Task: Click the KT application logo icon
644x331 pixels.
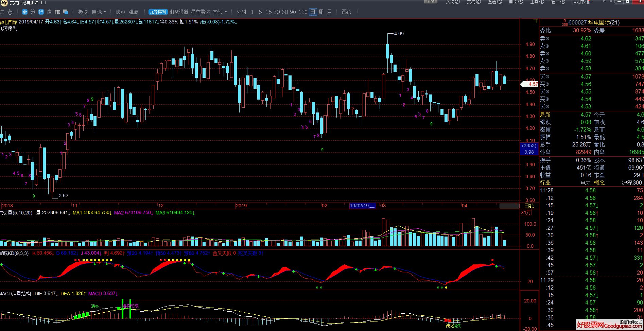Action: [4, 2]
